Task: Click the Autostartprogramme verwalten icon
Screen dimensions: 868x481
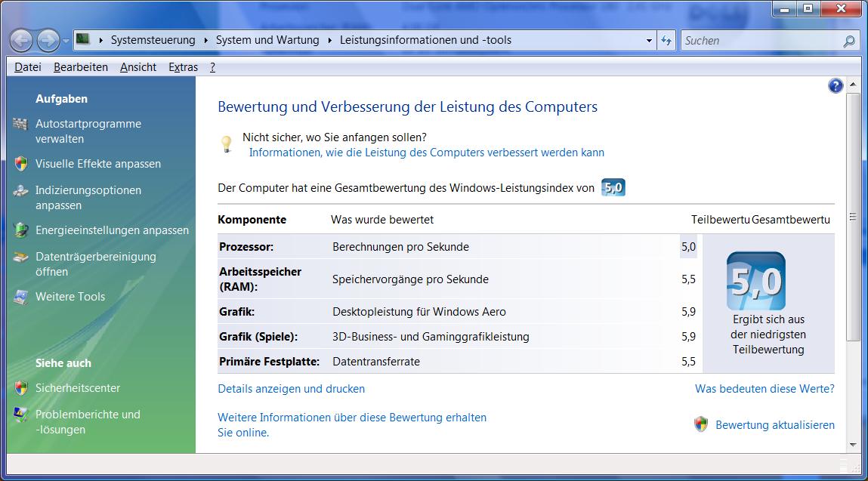Action: [x=20, y=124]
